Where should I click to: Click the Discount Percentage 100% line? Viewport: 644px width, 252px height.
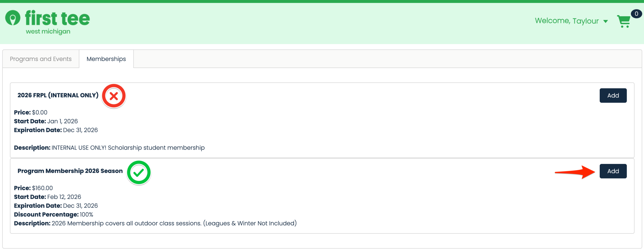pos(54,215)
